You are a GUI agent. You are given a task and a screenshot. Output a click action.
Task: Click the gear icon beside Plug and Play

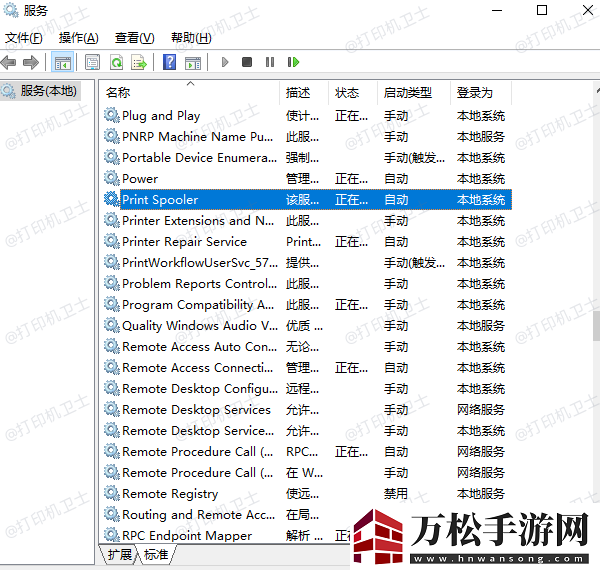tap(111, 115)
